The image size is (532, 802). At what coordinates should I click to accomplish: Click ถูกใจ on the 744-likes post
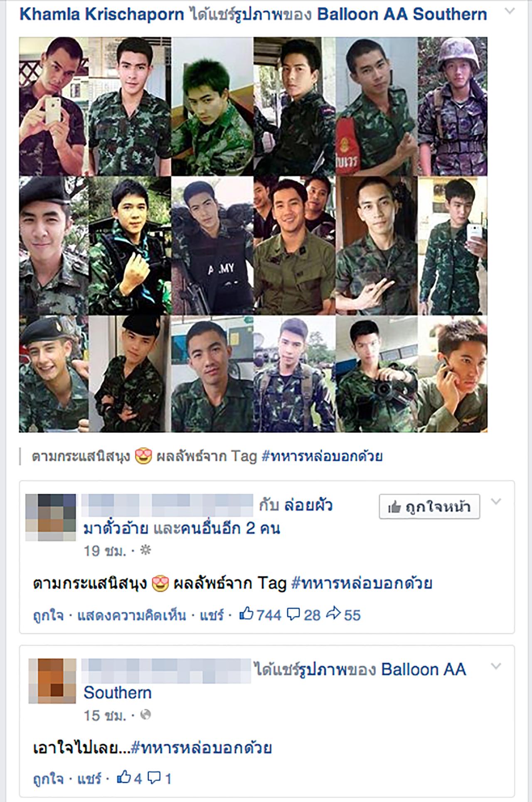tap(48, 615)
